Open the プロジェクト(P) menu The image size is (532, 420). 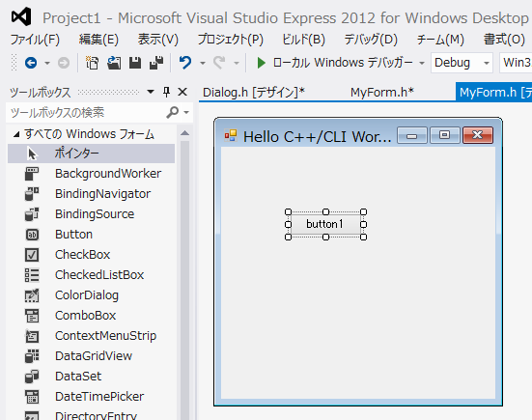pos(231,40)
